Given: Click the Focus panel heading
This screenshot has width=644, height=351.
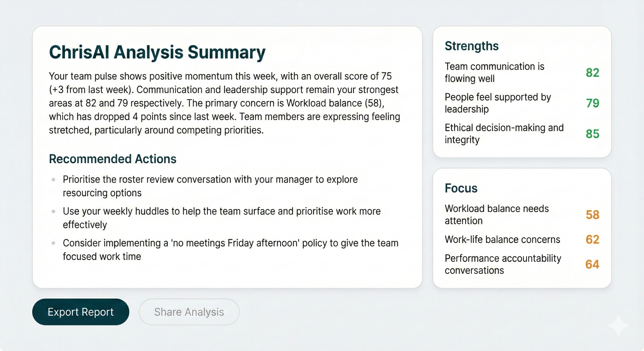Looking at the screenshot, I should pos(461,188).
